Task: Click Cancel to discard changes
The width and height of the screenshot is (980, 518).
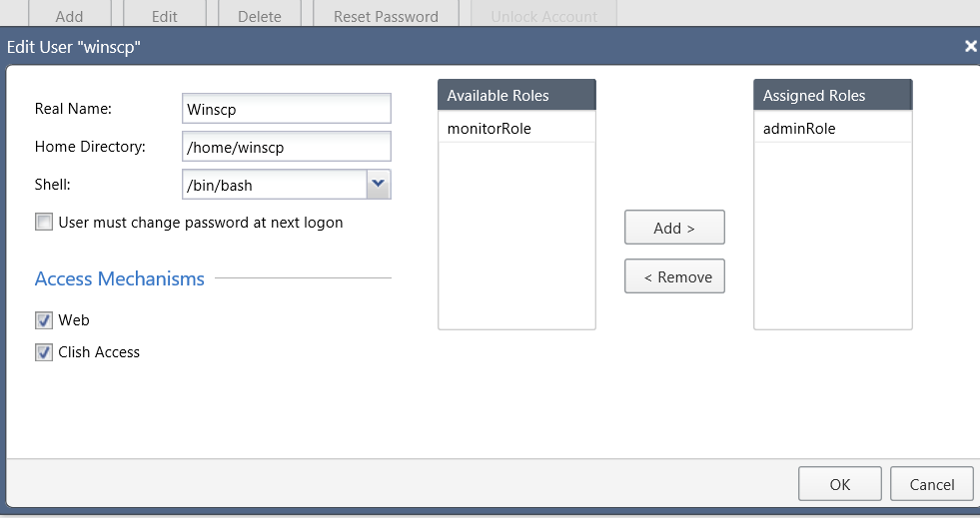Action: [x=932, y=484]
